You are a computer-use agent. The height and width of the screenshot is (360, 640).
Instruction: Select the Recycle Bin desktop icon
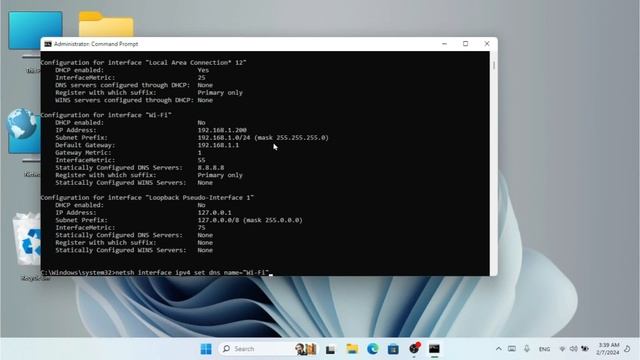tap(27, 246)
